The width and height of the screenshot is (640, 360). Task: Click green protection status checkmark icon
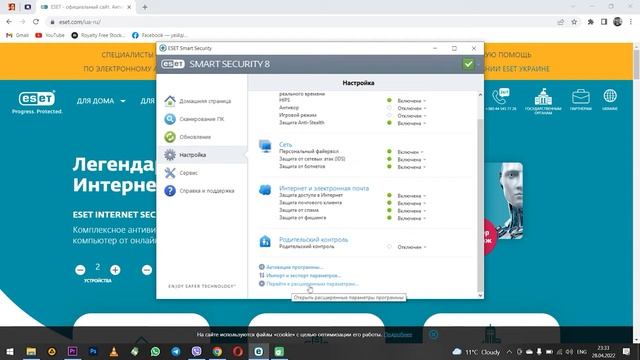tap(468, 64)
